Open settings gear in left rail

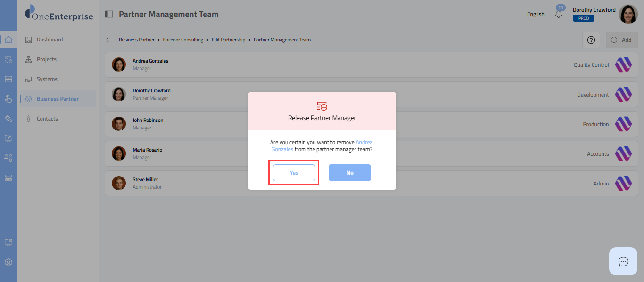(x=8, y=262)
